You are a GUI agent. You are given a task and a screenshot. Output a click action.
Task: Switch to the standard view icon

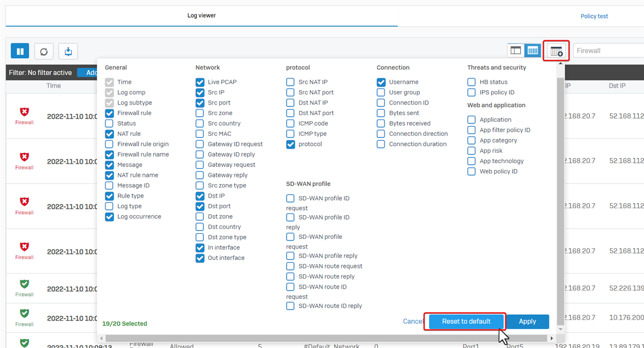coord(516,50)
